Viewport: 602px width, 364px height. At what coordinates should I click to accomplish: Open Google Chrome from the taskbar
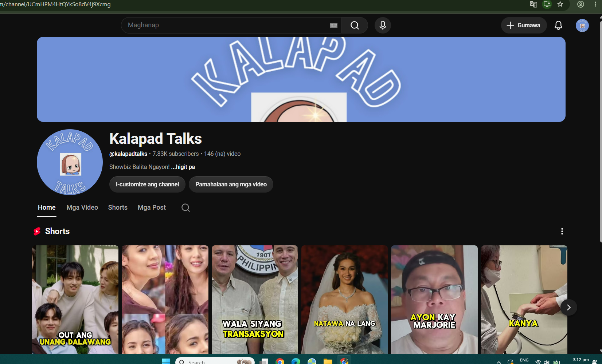pyautogui.click(x=280, y=361)
